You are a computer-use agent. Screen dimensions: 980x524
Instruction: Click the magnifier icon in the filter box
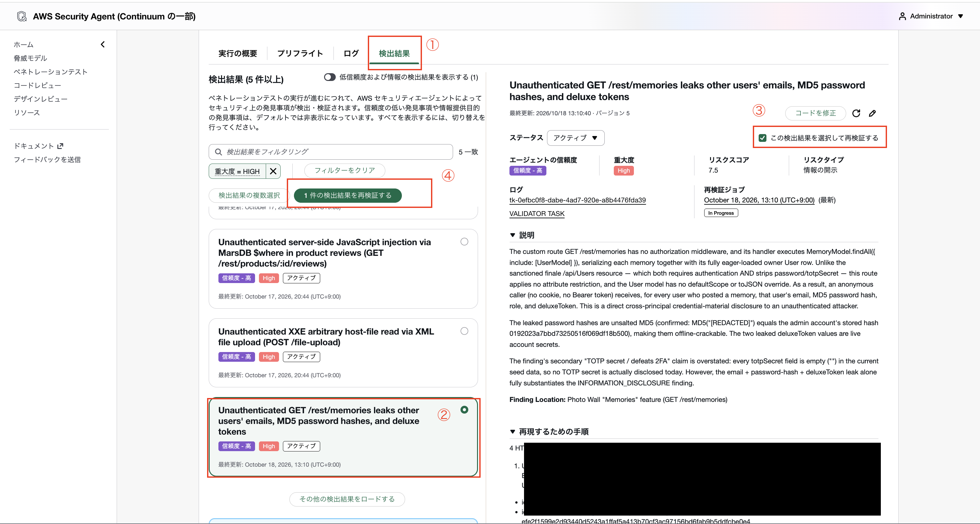pos(218,152)
